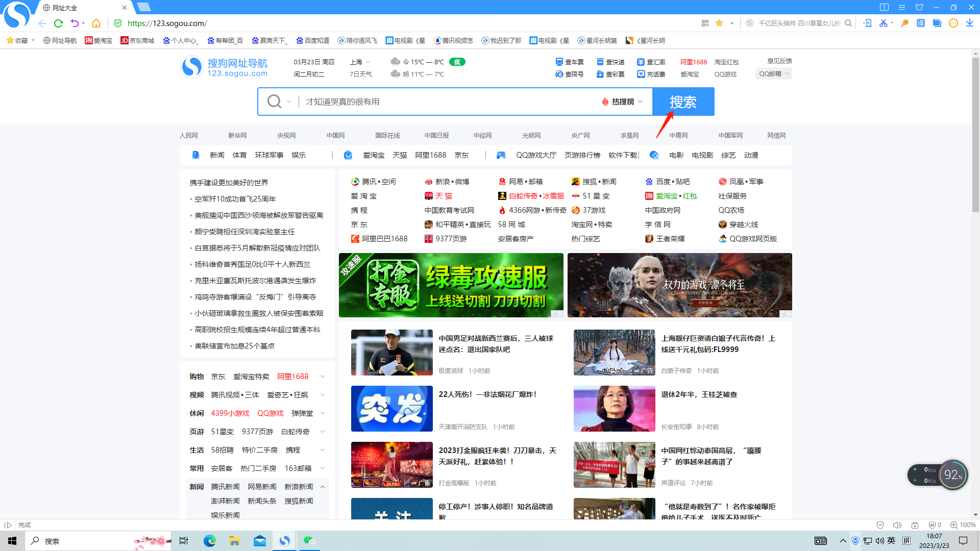Open the dropdown next to bookmark star

pos(732,23)
